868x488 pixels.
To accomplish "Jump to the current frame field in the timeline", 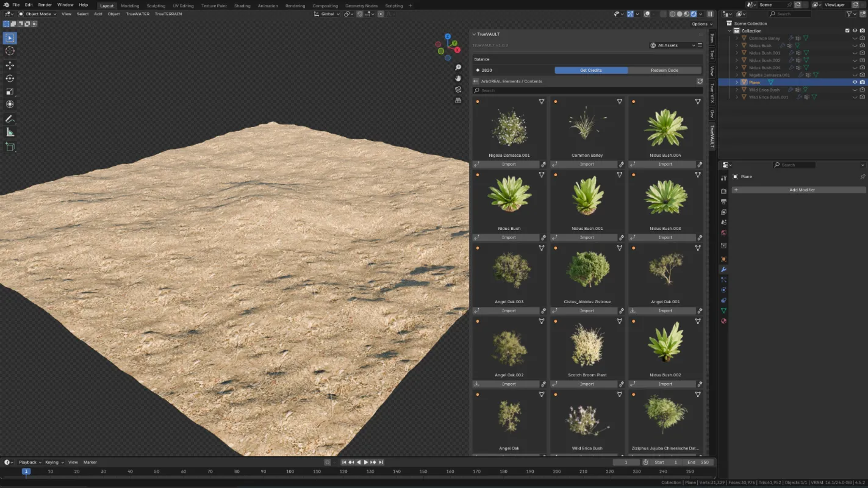I will pos(626,462).
